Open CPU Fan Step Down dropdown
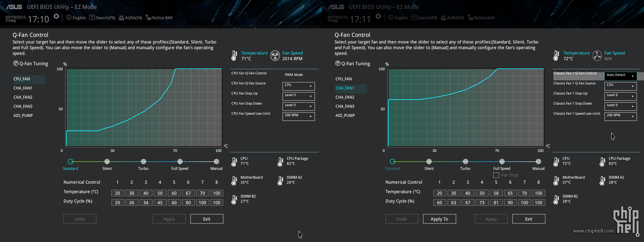Viewport: 644px width, 242px height. pos(299,106)
